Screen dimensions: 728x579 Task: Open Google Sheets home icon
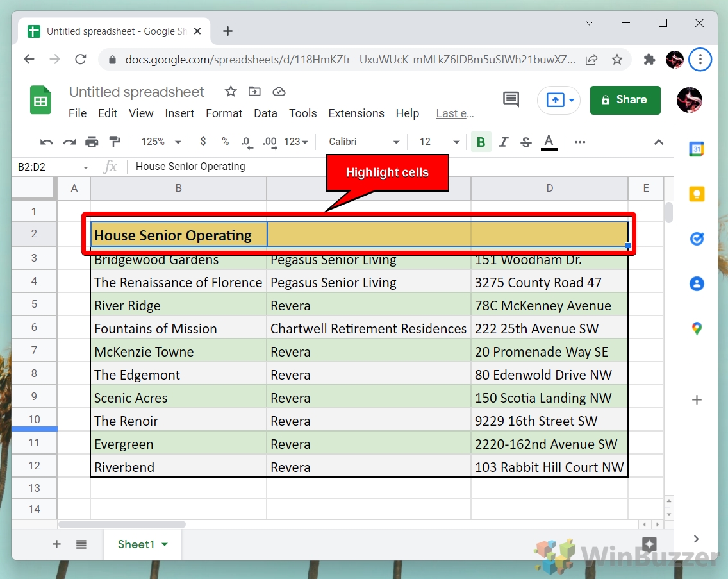coord(40,100)
